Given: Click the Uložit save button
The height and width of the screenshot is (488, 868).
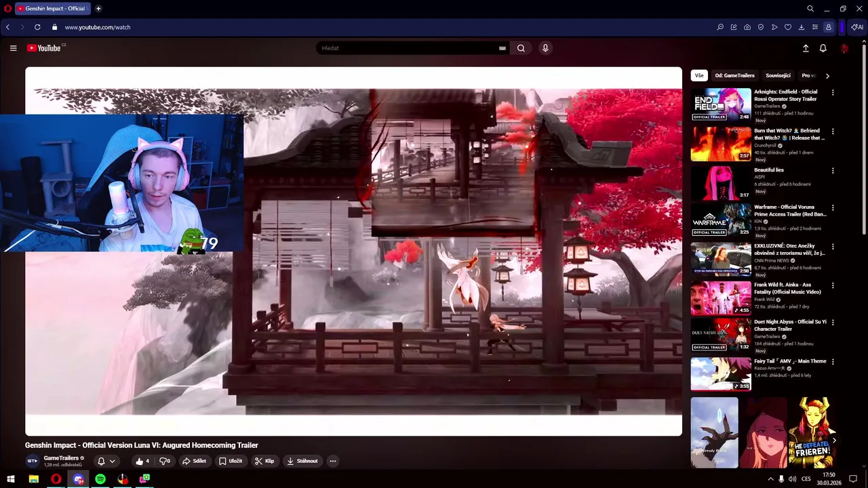Looking at the screenshot, I should [231, 461].
